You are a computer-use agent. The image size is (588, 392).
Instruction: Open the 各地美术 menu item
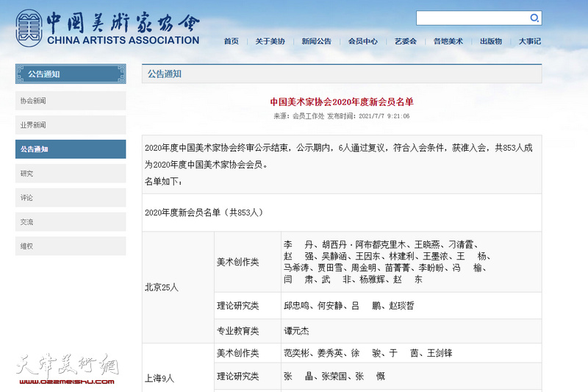click(448, 41)
